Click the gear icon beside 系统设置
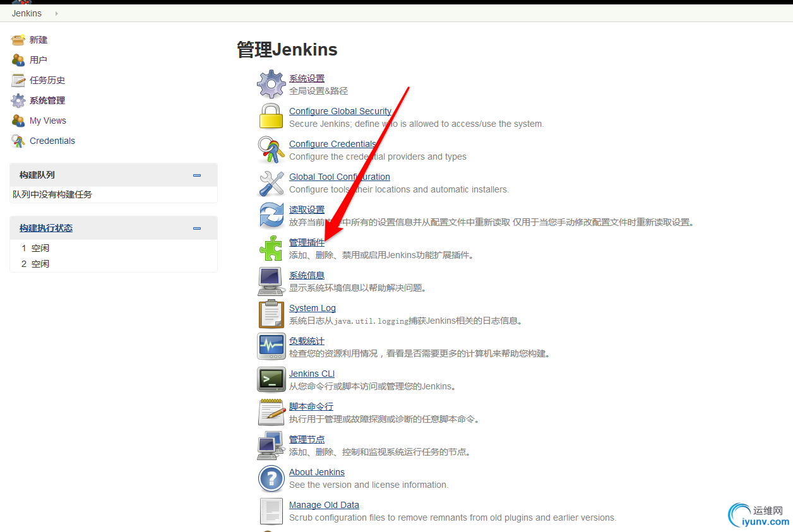The width and height of the screenshot is (793, 532). pyautogui.click(x=271, y=85)
